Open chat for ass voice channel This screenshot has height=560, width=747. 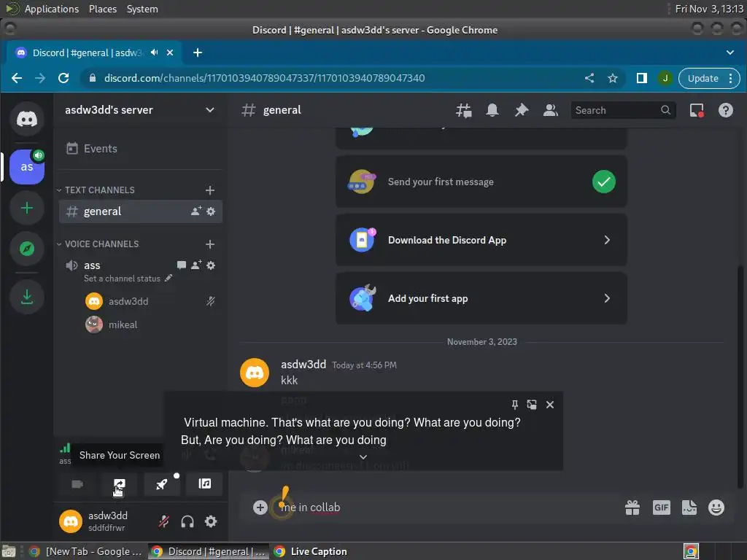point(181,265)
